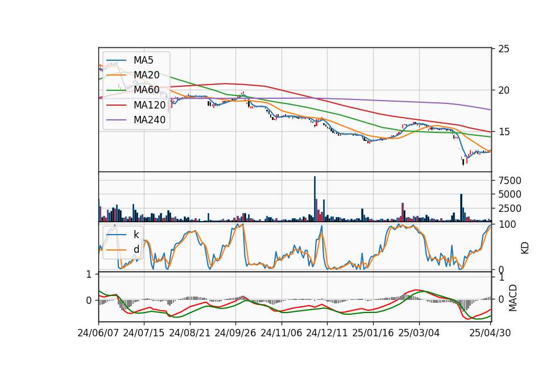Click the price axis value 15
Screen dimensions: 546x392
(x=503, y=132)
